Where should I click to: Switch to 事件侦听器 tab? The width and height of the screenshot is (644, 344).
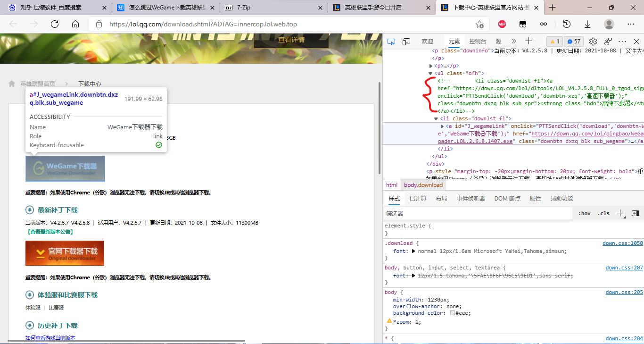(x=471, y=199)
